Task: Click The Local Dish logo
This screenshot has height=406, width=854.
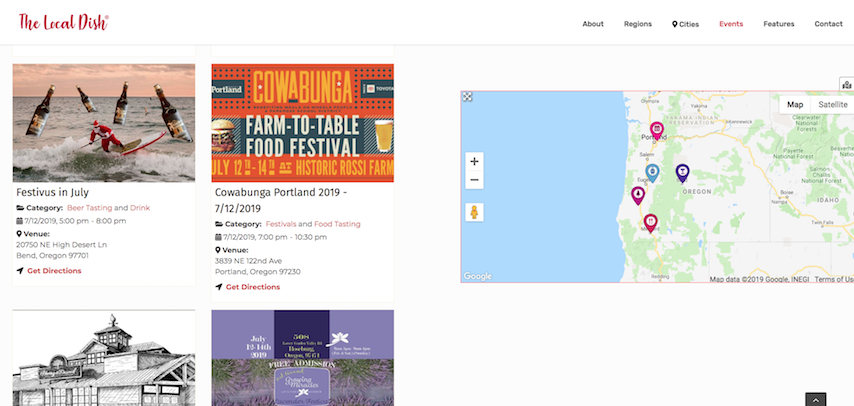Action: point(64,22)
